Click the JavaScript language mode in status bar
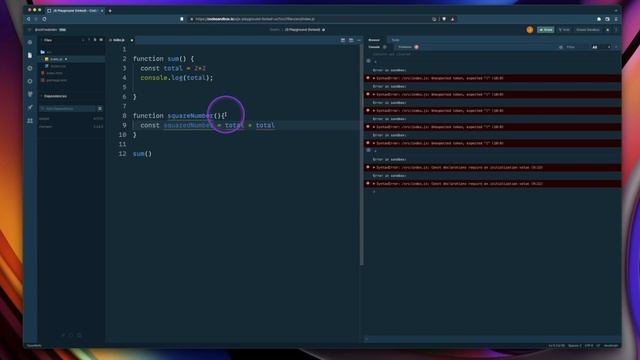 [611, 346]
